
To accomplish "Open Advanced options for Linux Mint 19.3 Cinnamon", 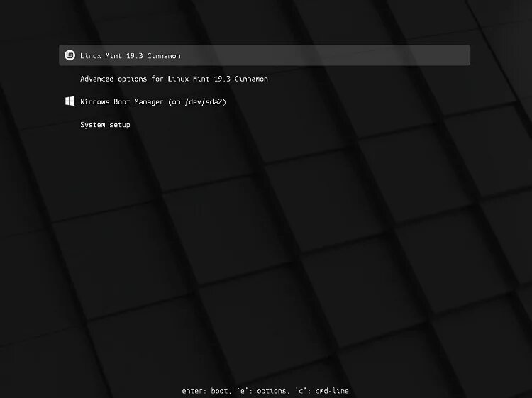I will 174,79.
